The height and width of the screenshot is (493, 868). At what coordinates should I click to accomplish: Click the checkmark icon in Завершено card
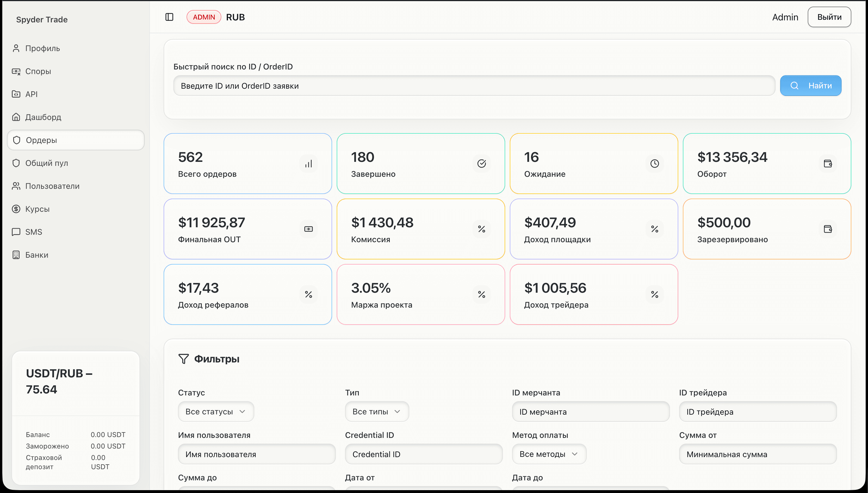point(481,164)
